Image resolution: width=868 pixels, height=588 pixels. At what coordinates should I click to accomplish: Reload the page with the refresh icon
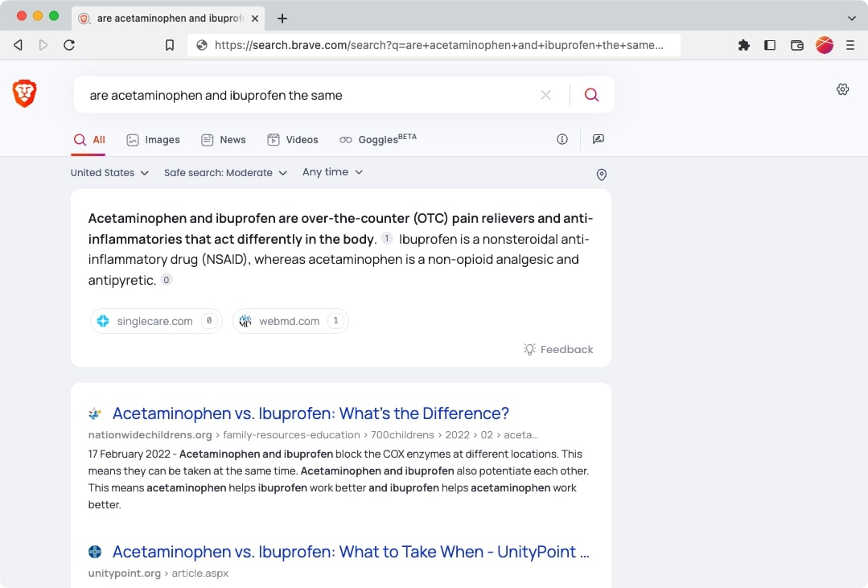69,45
